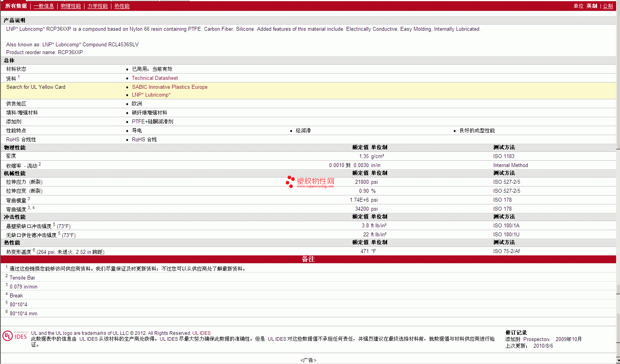Click the 密度 row label
The image size is (620, 364).
[x=11, y=156]
